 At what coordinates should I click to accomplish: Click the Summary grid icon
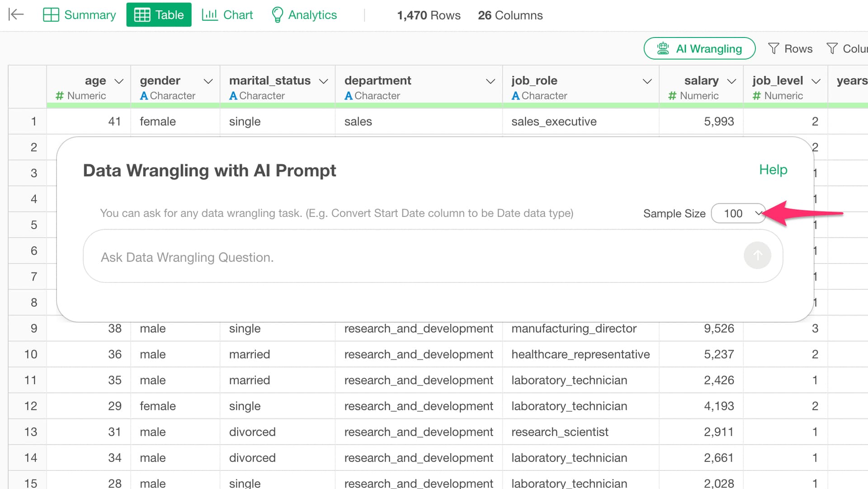coord(51,15)
